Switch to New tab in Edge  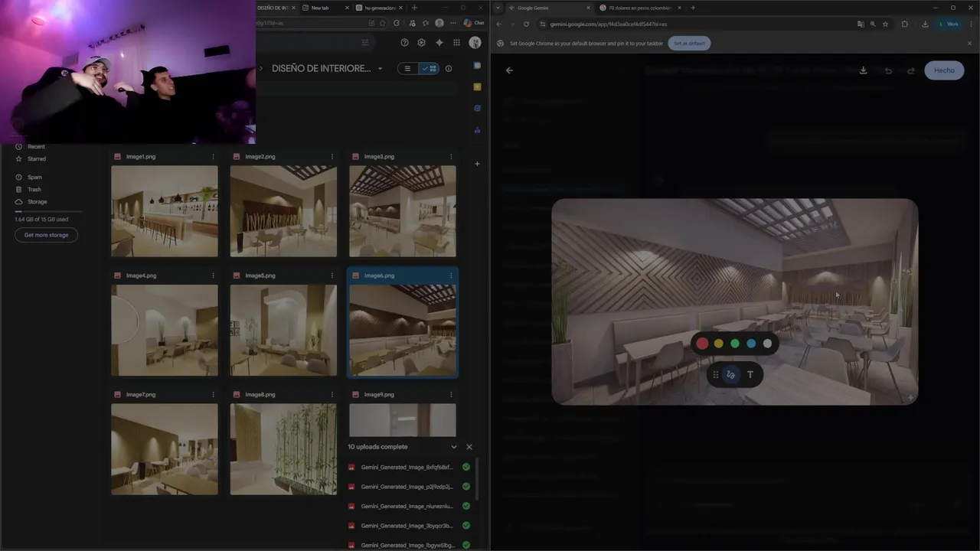[325, 8]
